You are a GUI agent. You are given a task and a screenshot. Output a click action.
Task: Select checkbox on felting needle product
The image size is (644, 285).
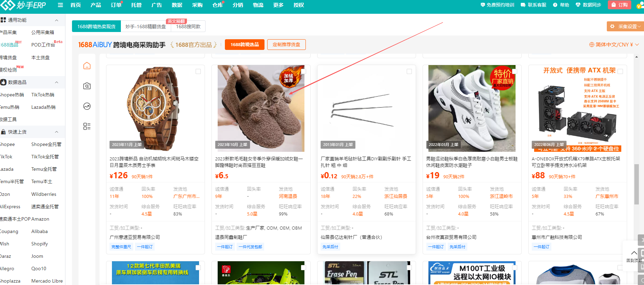409,71
